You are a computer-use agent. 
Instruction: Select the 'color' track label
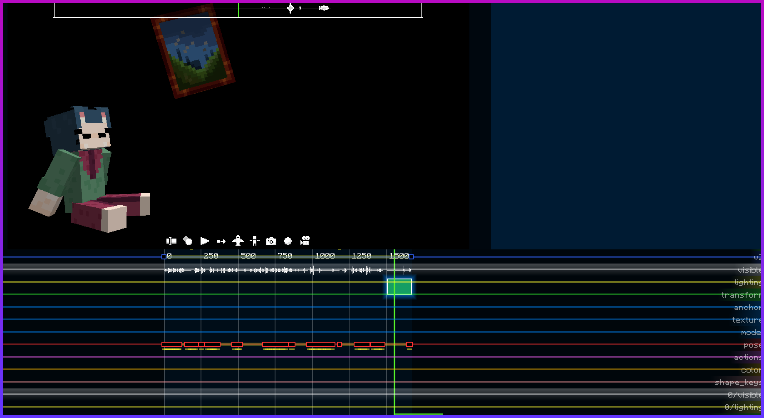pyautogui.click(x=750, y=370)
